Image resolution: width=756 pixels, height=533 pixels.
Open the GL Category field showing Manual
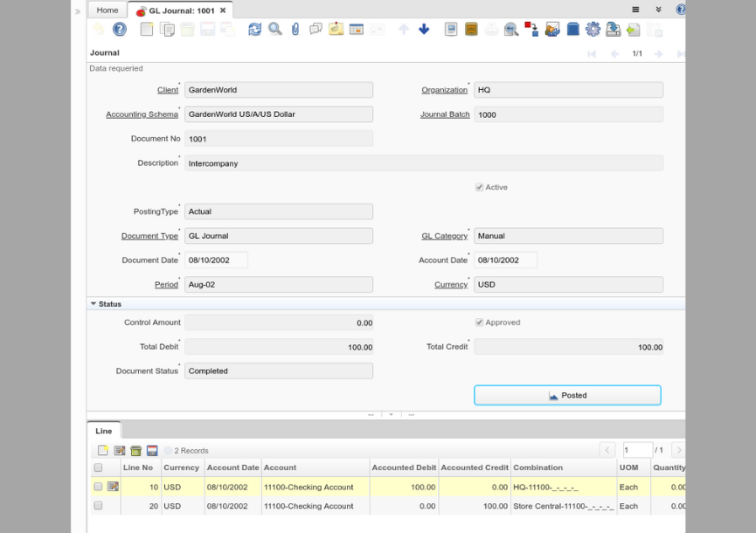point(568,236)
